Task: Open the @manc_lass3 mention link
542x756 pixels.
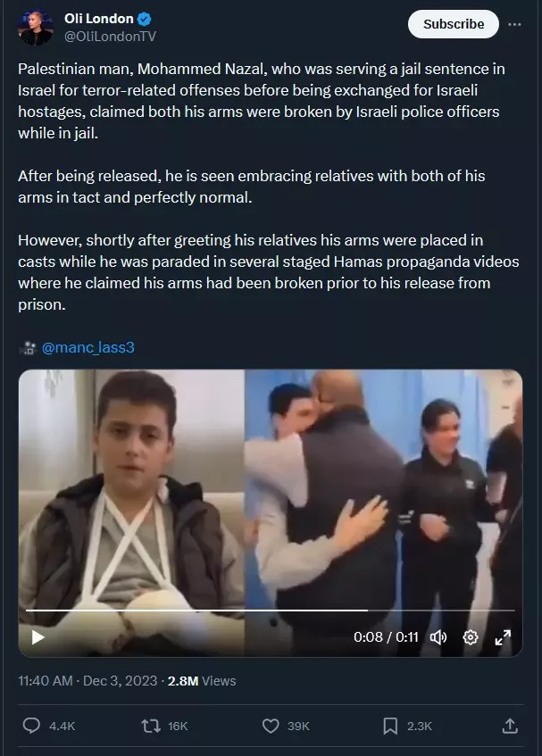Action: pyautogui.click(x=88, y=347)
